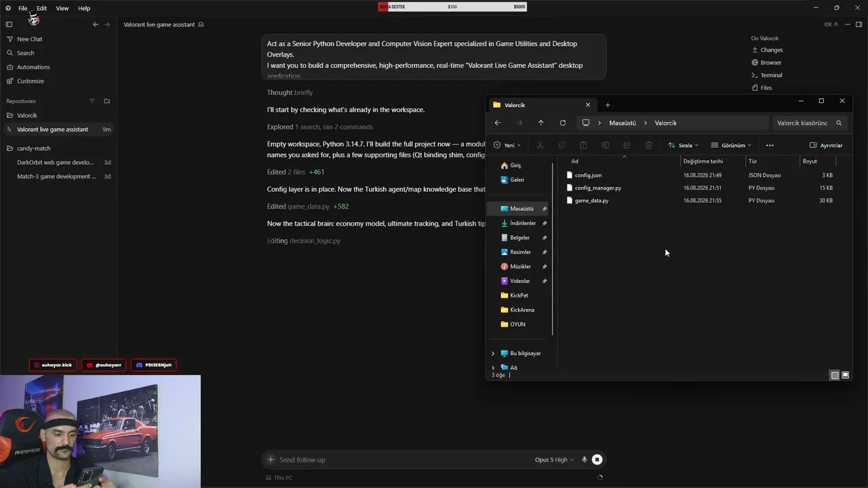868x488 pixels.
Task: Click the add repository folder icon
Action: [107, 101]
